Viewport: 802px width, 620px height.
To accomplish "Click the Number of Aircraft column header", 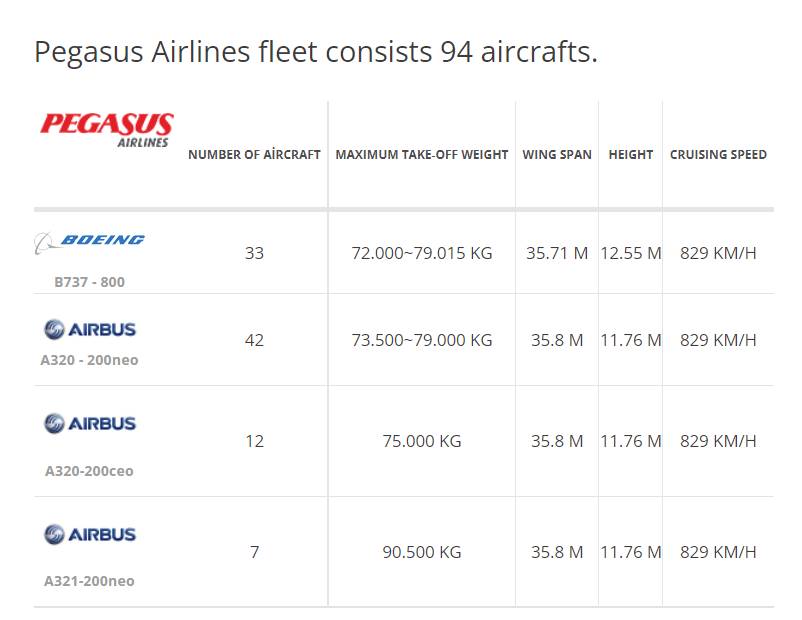I will point(254,154).
